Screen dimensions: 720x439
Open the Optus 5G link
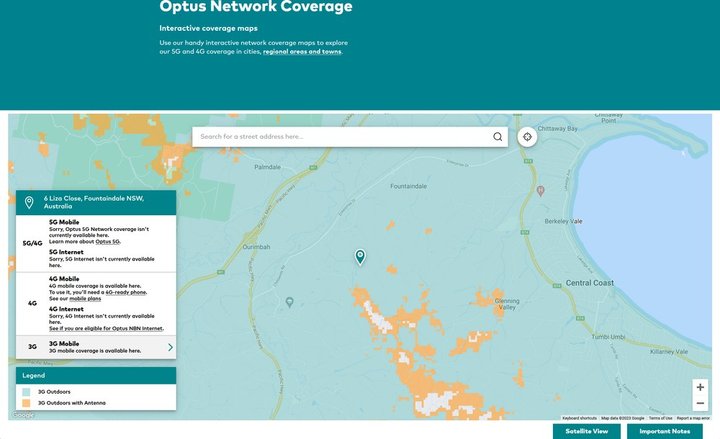[107, 242]
